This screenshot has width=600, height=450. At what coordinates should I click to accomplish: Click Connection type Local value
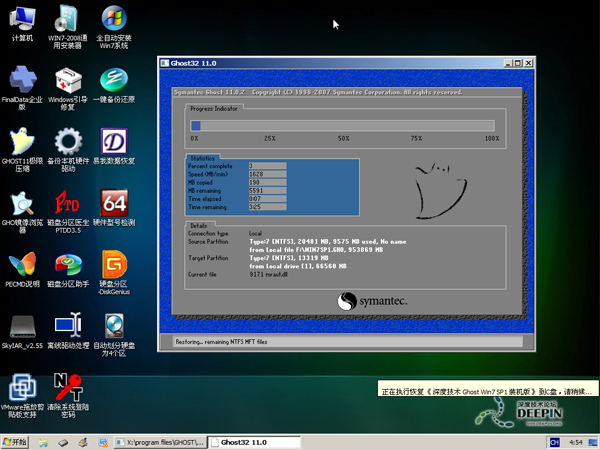255,233
